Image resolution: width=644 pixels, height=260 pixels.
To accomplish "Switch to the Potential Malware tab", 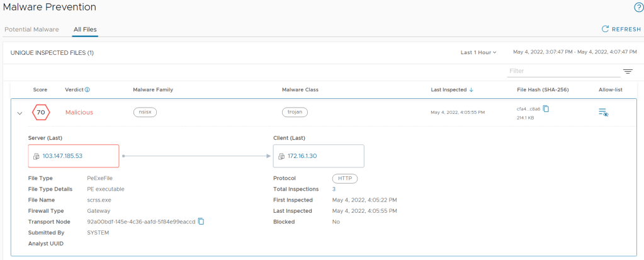I will click(31, 30).
